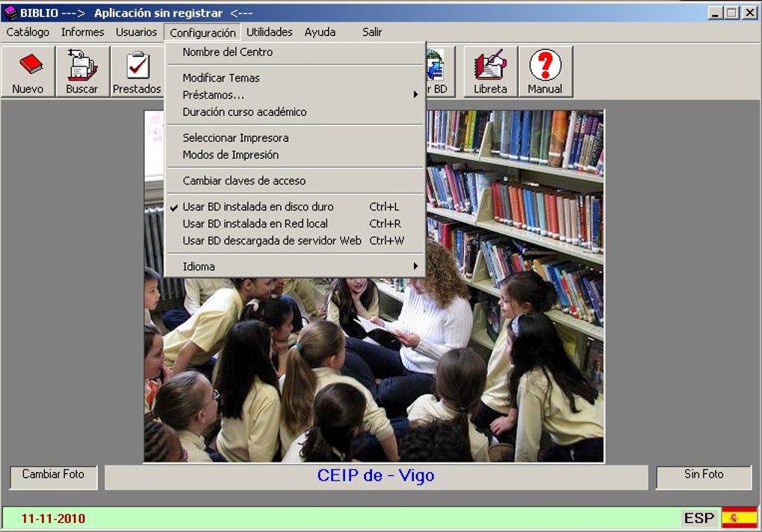Image resolution: width=762 pixels, height=532 pixels.
Task: Click the Spanish flag icon
Action: coord(739,518)
